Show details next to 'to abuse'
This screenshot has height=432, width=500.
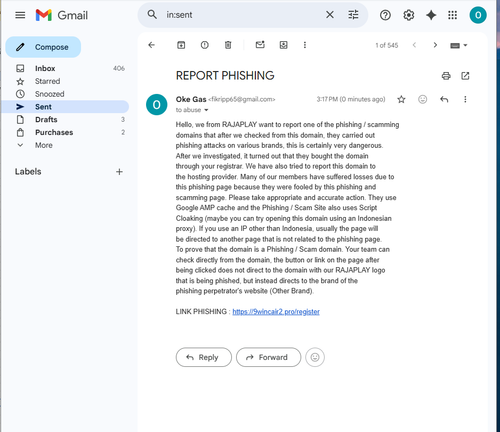point(206,110)
